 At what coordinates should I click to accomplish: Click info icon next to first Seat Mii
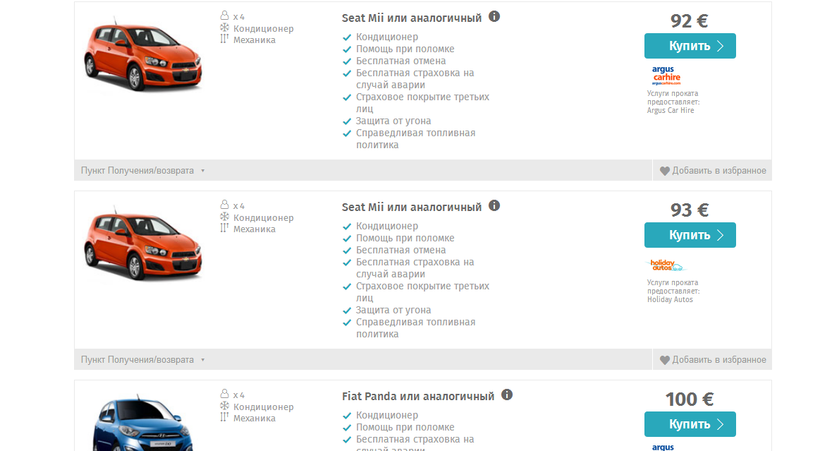click(x=495, y=17)
